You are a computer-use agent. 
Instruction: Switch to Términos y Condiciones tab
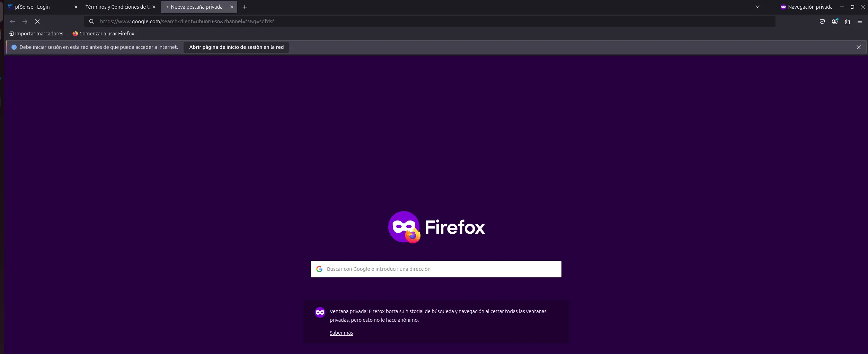119,7
